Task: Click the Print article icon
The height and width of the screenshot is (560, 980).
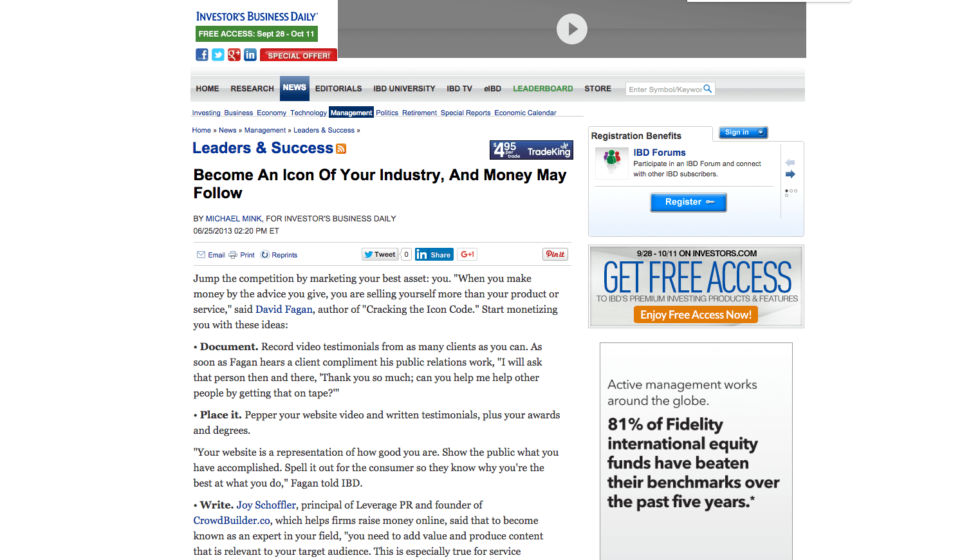Action: click(x=233, y=255)
